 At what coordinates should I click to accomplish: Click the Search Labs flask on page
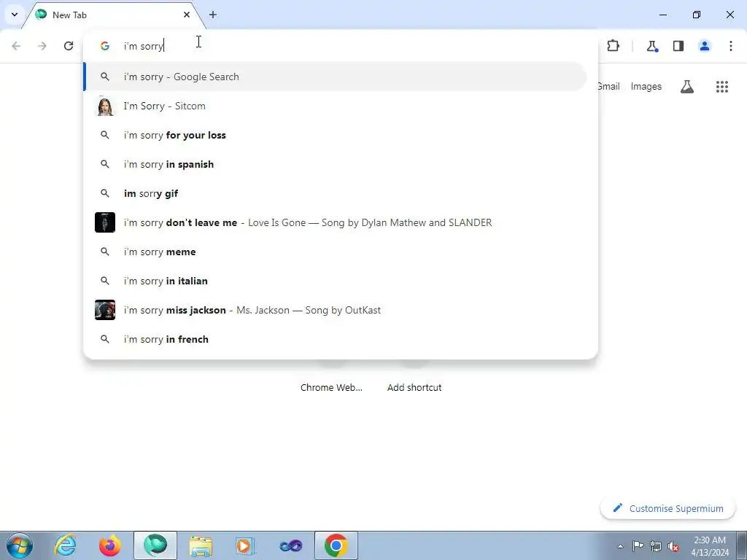point(687,87)
